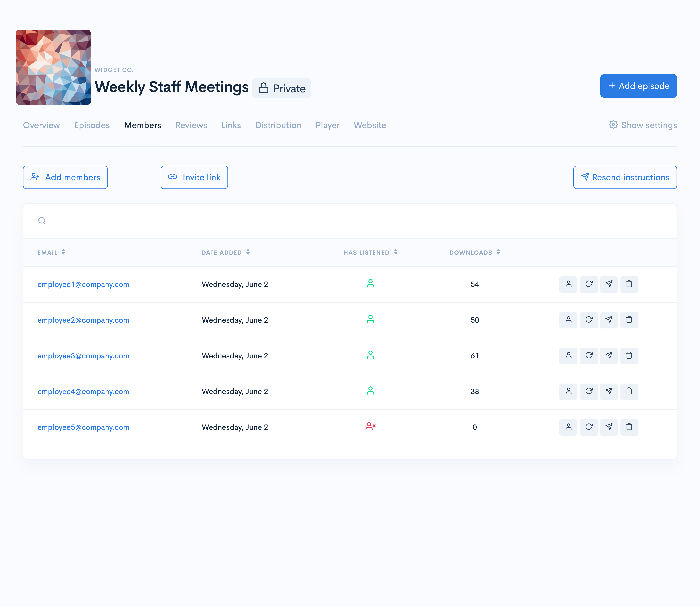Image resolution: width=700 pixels, height=607 pixels.
Task: Click the search magnifier icon
Action: click(x=42, y=221)
